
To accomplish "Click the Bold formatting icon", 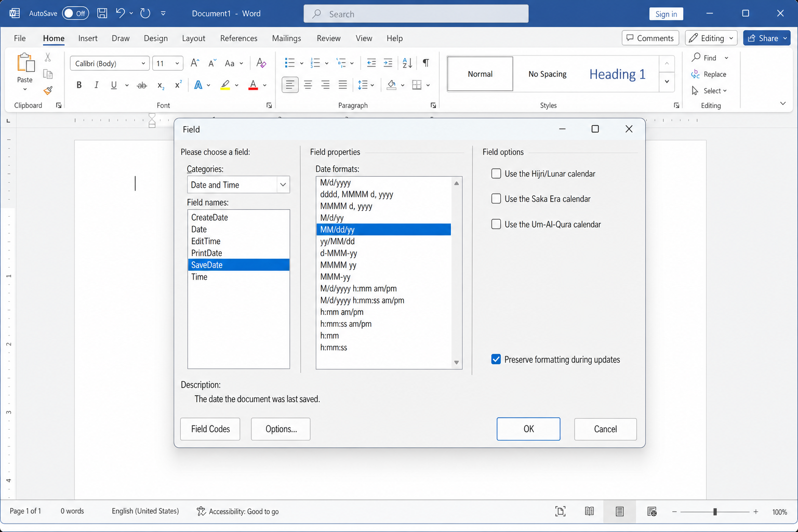I will tap(79, 85).
